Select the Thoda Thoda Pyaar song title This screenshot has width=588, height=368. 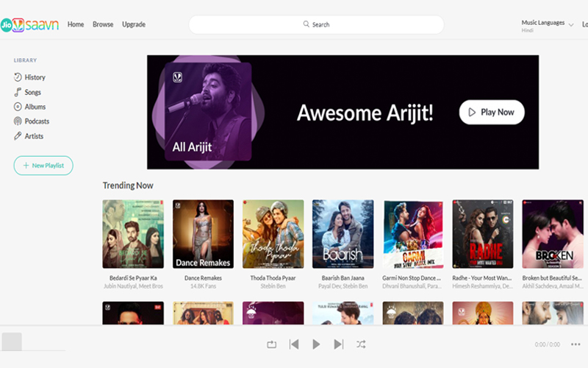coord(273,278)
